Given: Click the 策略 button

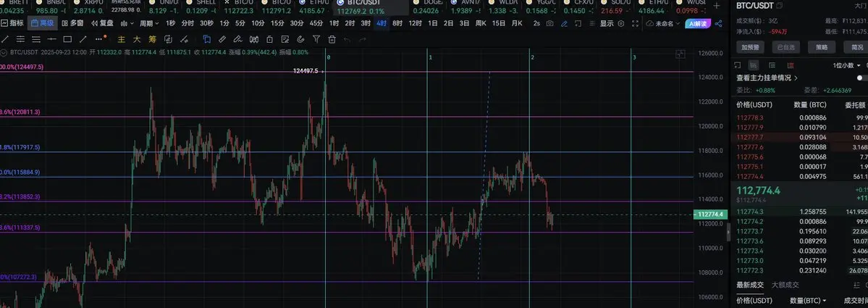Looking at the screenshot, I should (822, 47).
